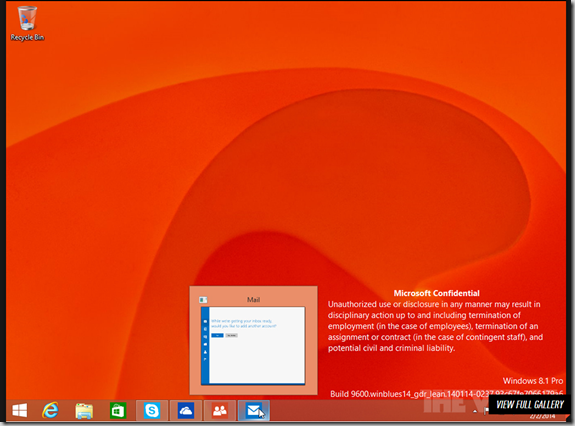The height and width of the screenshot is (426, 575).
Task: Click the Mail taskbar icon
Action: click(254, 410)
